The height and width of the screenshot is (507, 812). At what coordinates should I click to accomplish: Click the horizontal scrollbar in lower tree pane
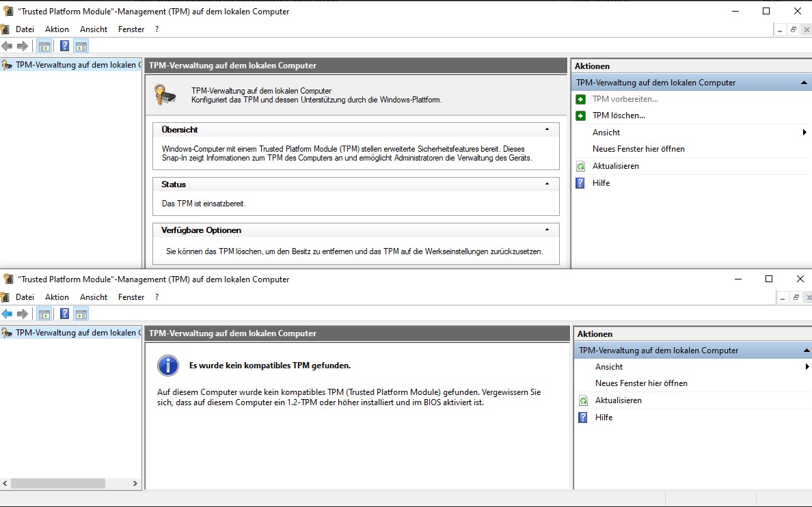58,483
